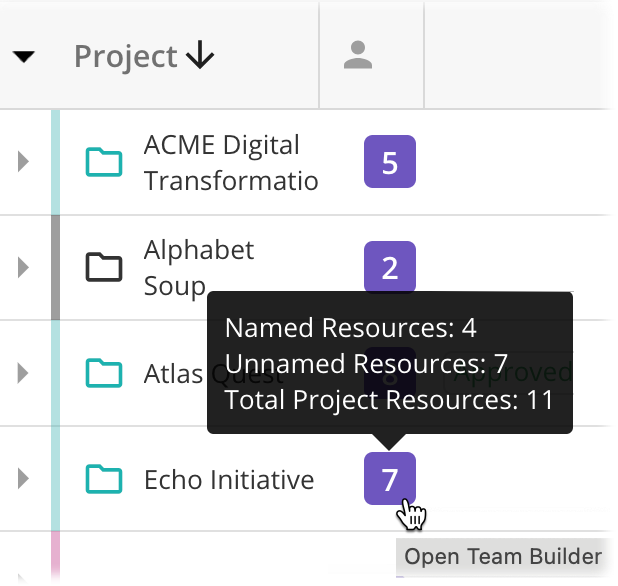Expand the Alphabet Soup row
Viewport: 618px width, 586px height.
coord(24,267)
